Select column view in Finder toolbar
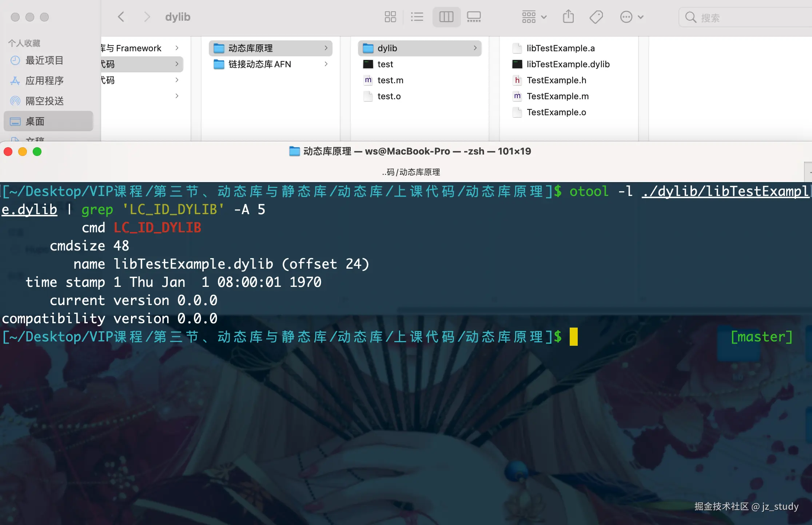 (x=446, y=17)
